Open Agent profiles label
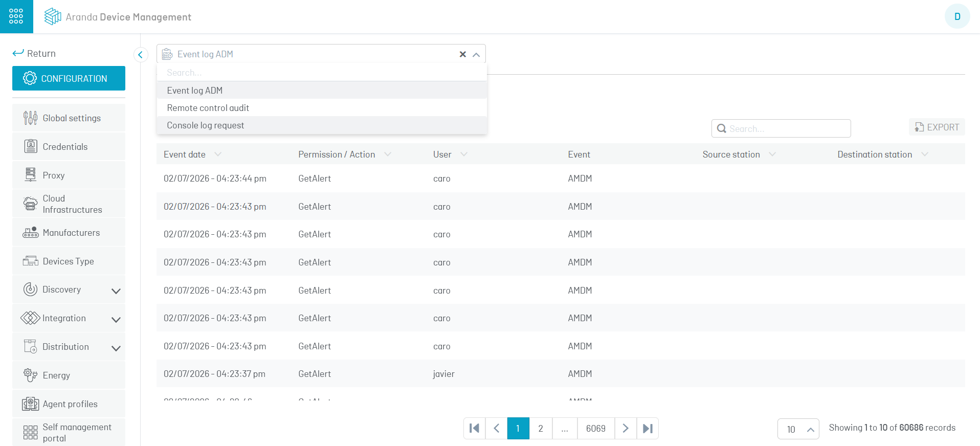Image resolution: width=980 pixels, height=446 pixels. click(x=70, y=404)
